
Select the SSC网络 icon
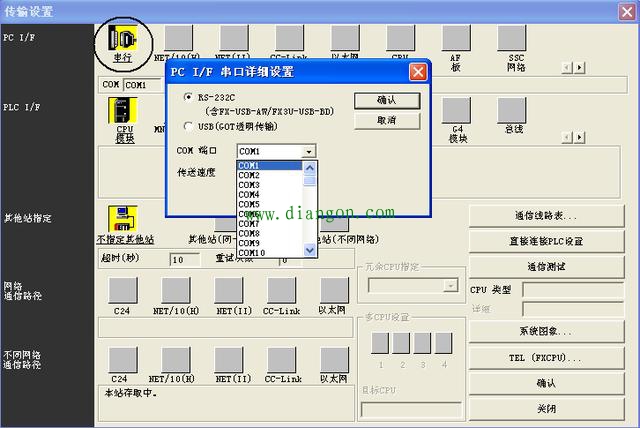tap(511, 38)
